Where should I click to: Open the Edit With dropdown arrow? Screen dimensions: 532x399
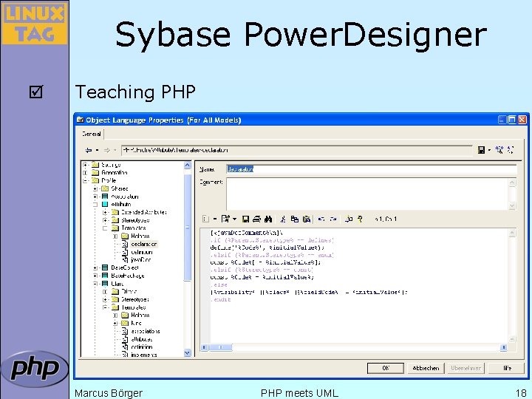(234, 219)
